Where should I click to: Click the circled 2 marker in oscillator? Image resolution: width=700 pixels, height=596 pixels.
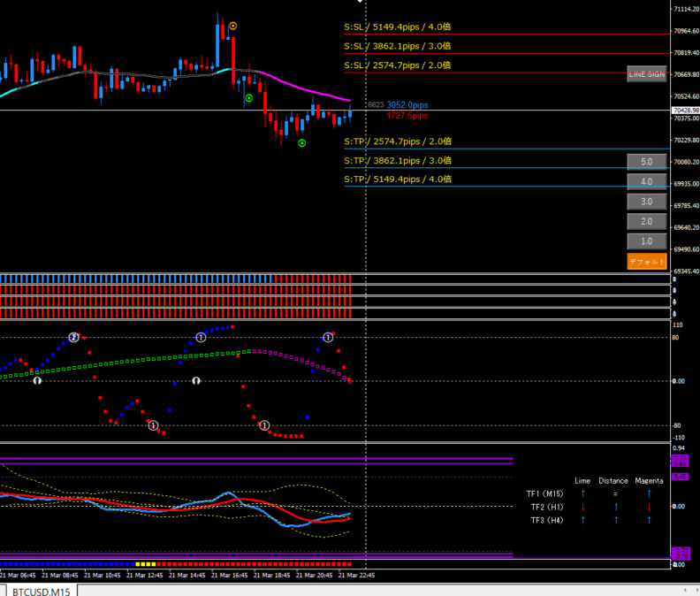point(74,337)
